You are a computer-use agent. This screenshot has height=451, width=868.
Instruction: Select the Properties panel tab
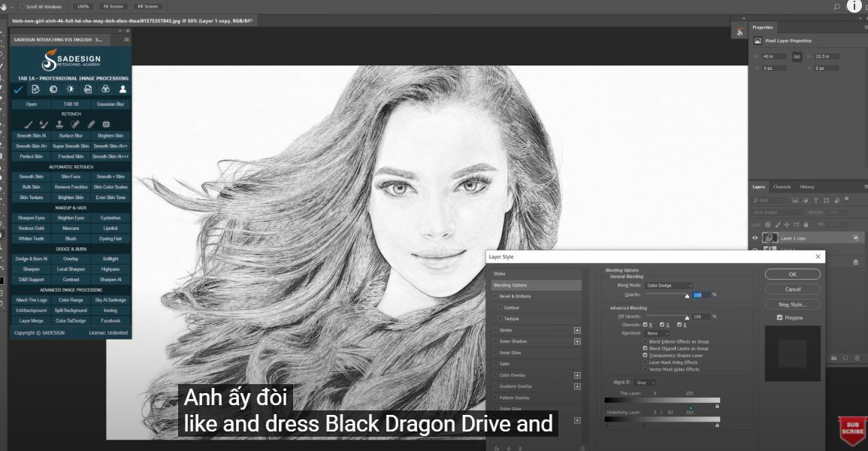point(762,27)
